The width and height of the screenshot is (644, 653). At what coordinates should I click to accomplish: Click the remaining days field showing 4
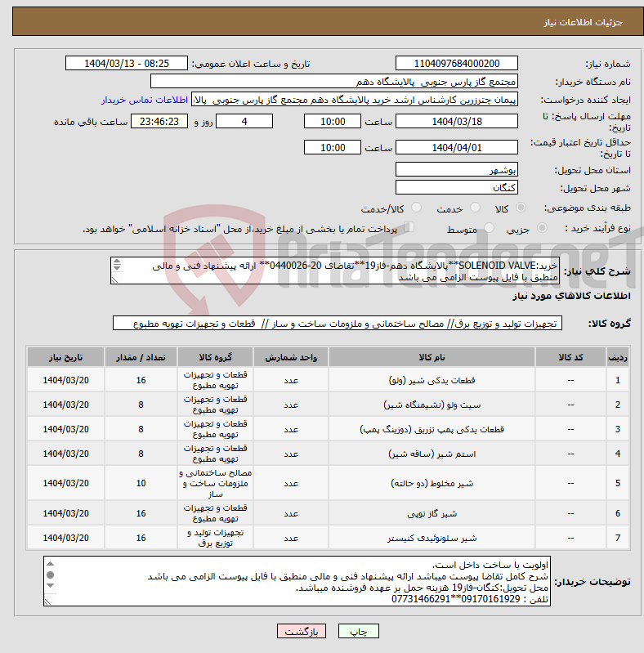[244, 121]
